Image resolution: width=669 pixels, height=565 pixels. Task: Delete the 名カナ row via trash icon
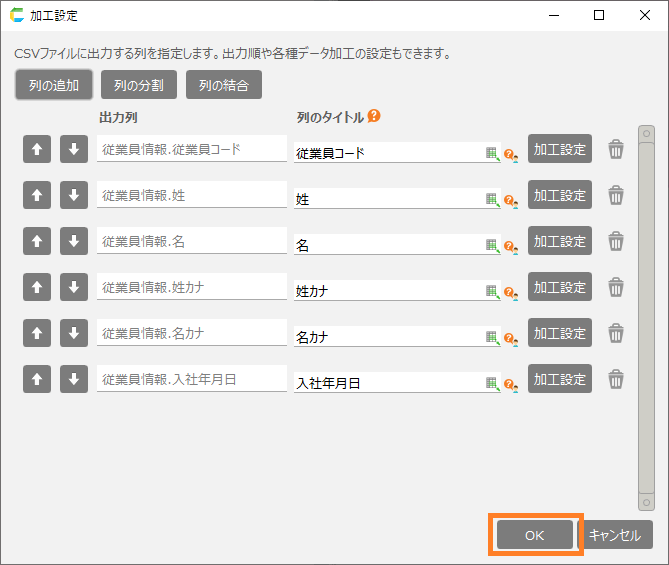coord(616,334)
